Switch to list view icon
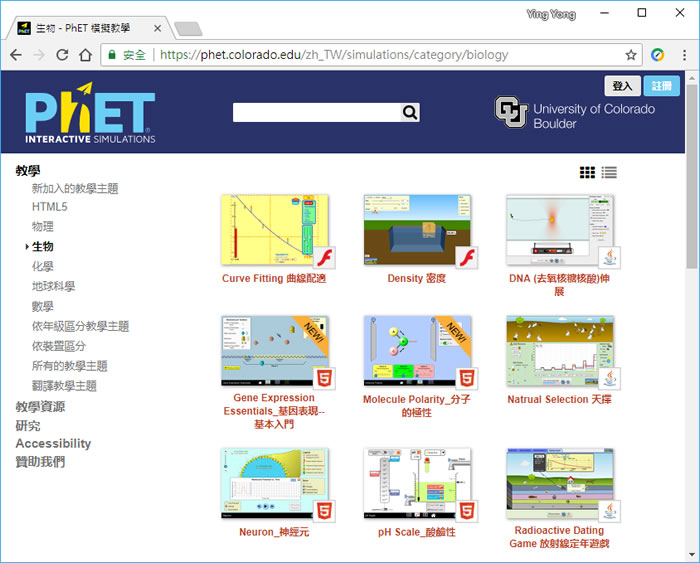 point(609,172)
